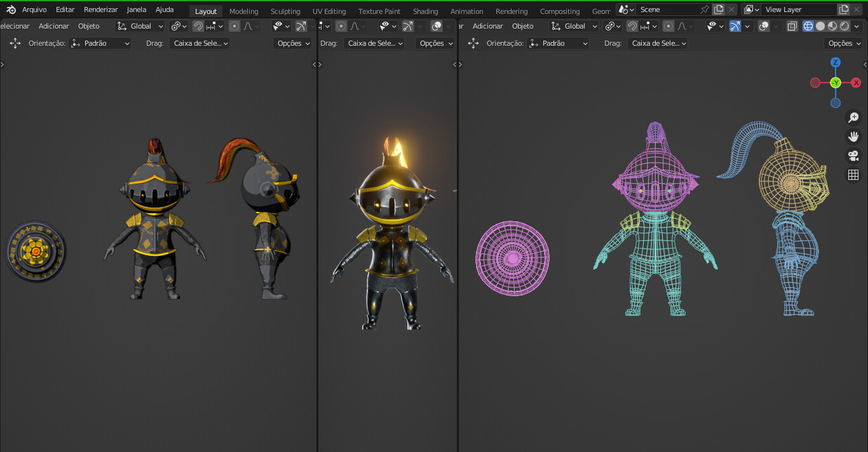Pin the Scene datablock with the pushpin button

pyautogui.click(x=704, y=10)
